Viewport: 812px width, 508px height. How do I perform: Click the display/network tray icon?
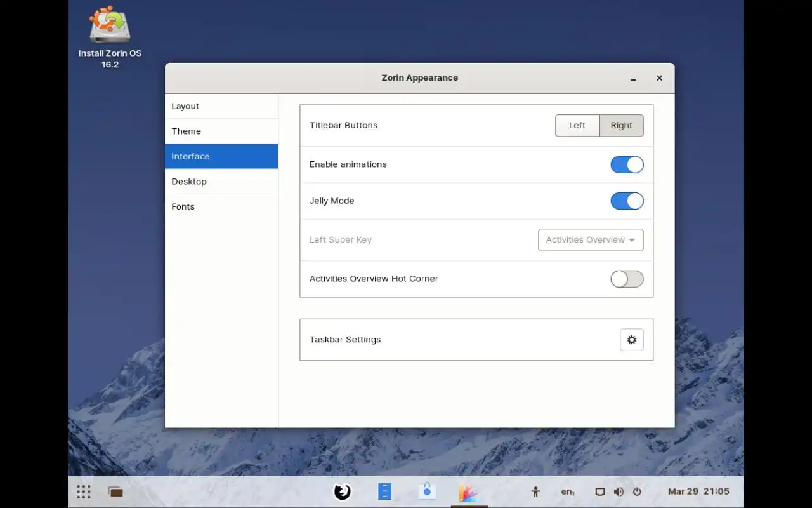(600, 491)
